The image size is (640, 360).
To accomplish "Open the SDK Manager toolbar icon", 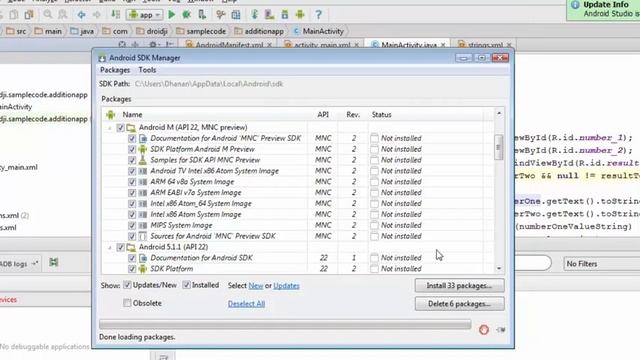I will pyautogui.click(x=285, y=15).
